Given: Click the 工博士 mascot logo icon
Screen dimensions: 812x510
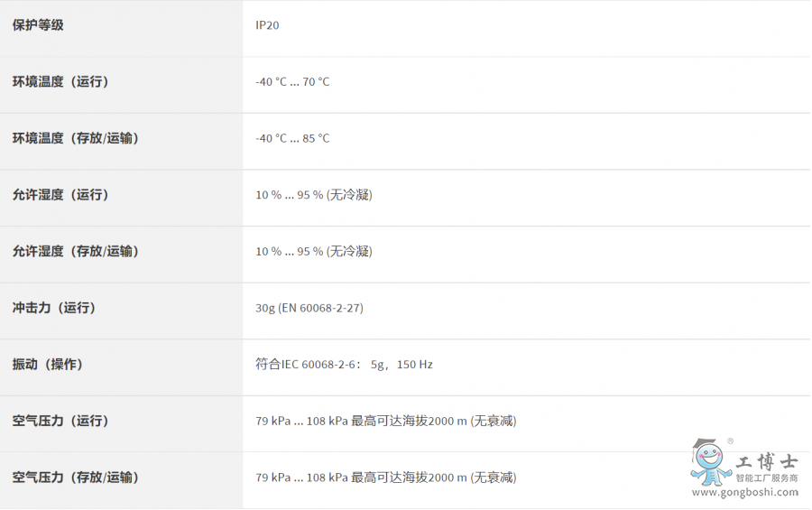Looking at the screenshot, I should [x=711, y=462].
